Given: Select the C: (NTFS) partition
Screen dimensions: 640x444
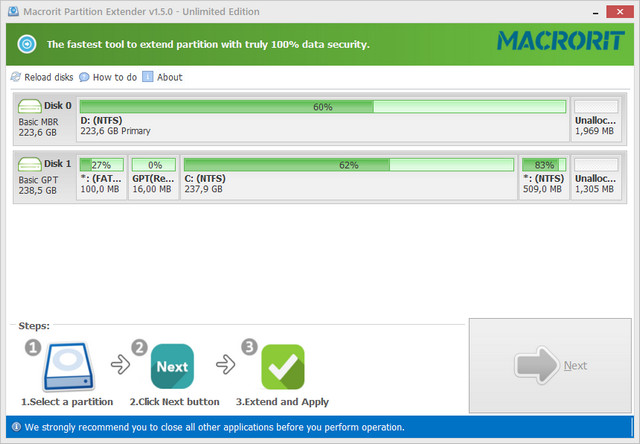Looking at the screenshot, I should click(348, 177).
